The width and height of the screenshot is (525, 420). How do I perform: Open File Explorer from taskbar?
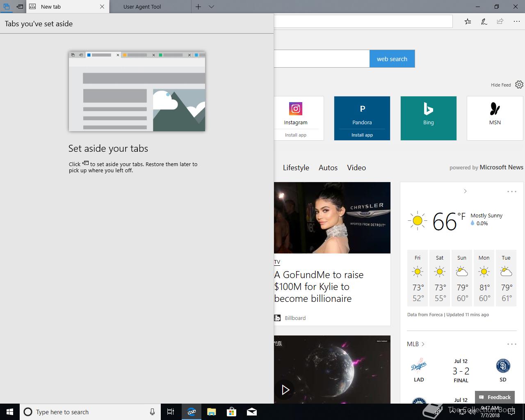pyautogui.click(x=211, y=412)
